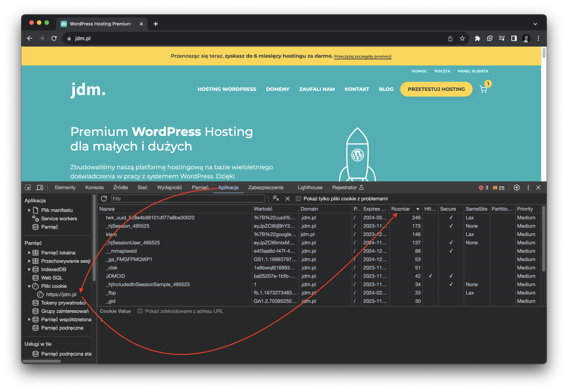
Task: Select the Service workers sidebar item
Action: pyautogui.click(x=59, y=219)
